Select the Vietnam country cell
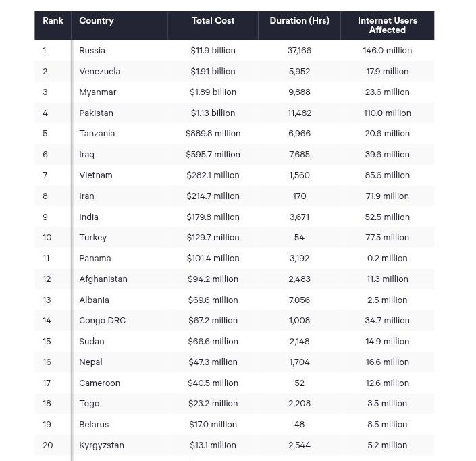Viewport: 476px width, 461px height. coord(96,175)
